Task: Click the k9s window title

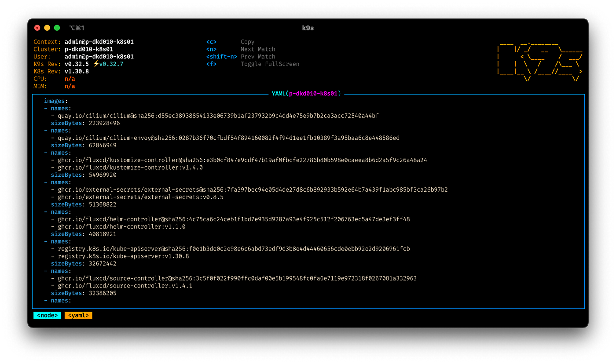Action: [308, 28]
